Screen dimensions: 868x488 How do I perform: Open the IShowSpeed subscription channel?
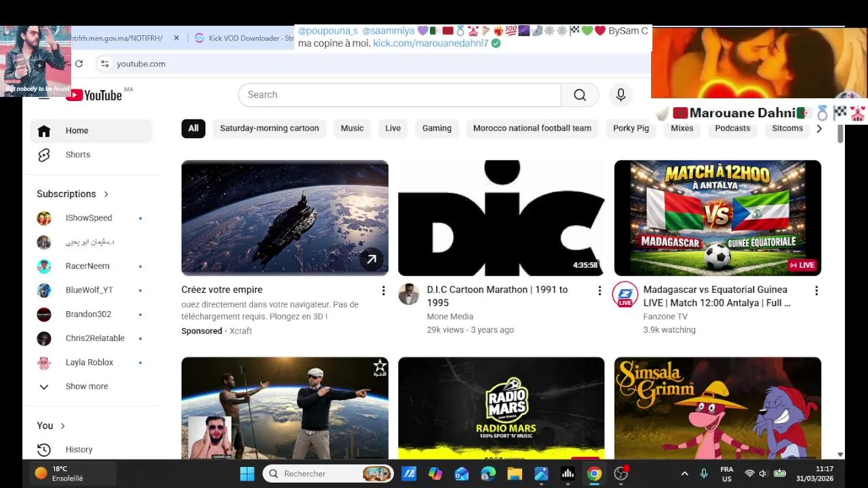[91, 218]
